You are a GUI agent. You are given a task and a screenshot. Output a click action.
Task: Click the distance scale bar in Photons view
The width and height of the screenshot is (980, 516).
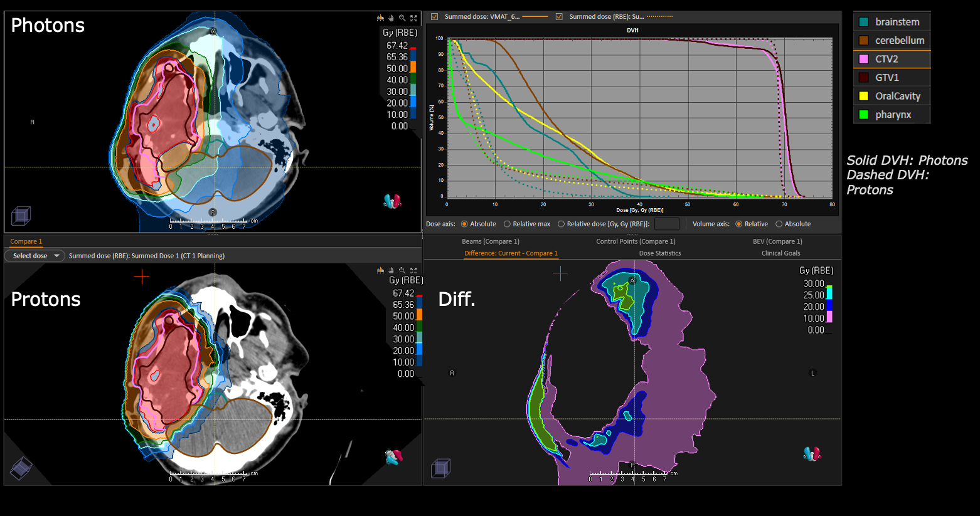pos(213,224)
